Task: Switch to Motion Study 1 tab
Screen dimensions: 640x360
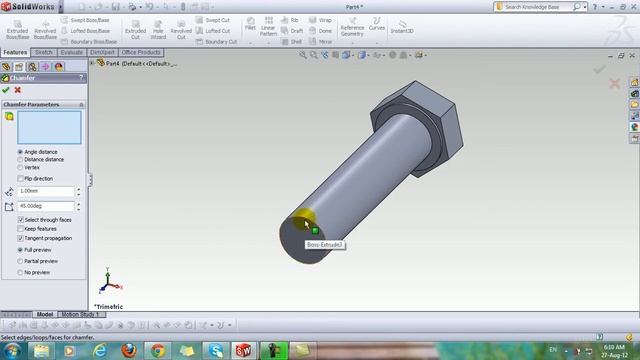Action: click(x=81, y=314)
